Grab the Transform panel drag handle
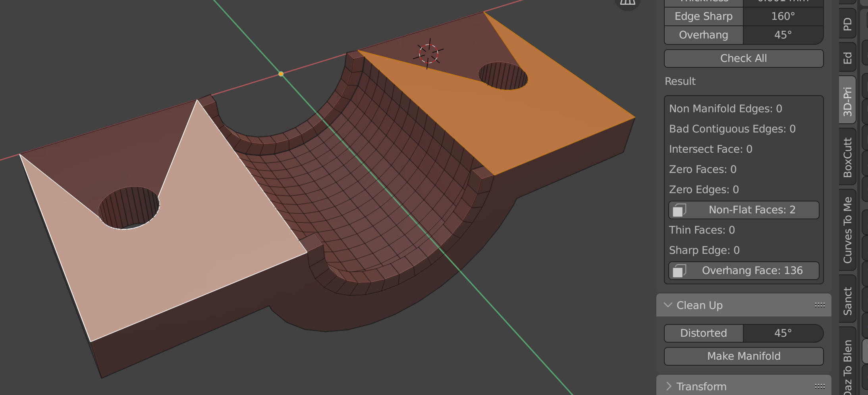The width and height of the screenshot is (868, 395). [820, 386]
